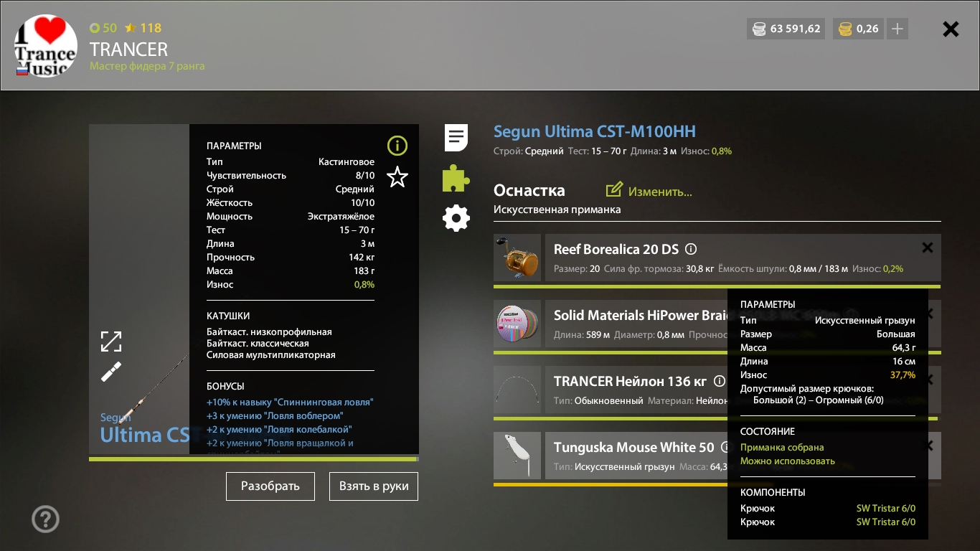Open the gear settings tab
This screenshot has height=551, width=980.
(456, 218)
